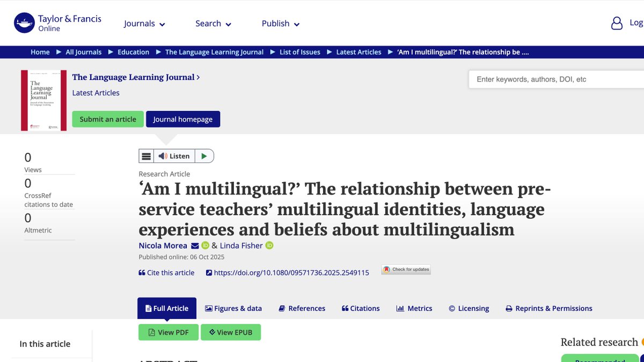Image resolution: width=644 pixels, height=362 pixels.
Task: Switch to the Citations tab
Action: (x=361, y=308)
